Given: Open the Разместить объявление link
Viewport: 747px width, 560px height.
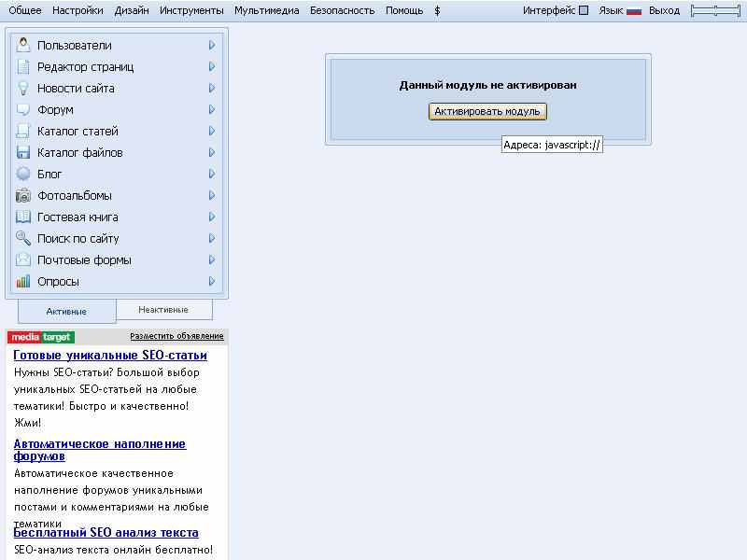Looking at the screenshot, I should (x=176, y=336).
